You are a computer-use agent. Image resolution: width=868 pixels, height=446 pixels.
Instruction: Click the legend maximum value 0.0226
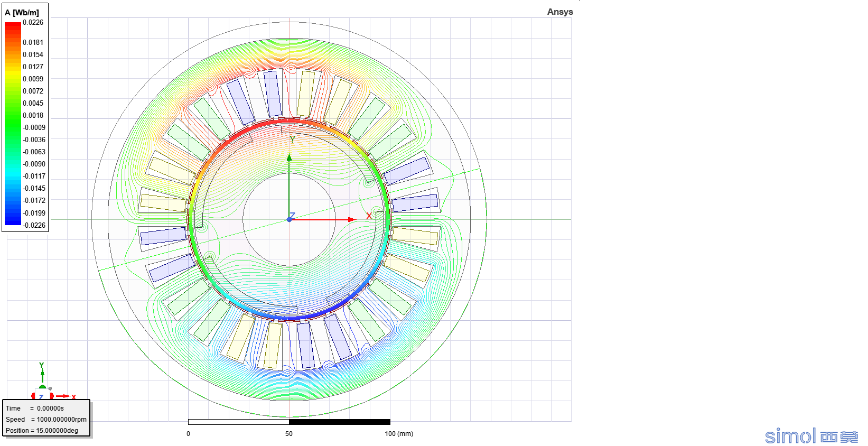[33, 22]
